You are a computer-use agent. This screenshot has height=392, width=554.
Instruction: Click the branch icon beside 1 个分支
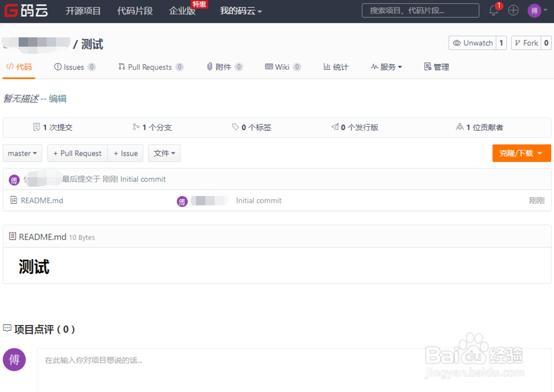coord(135,126)
